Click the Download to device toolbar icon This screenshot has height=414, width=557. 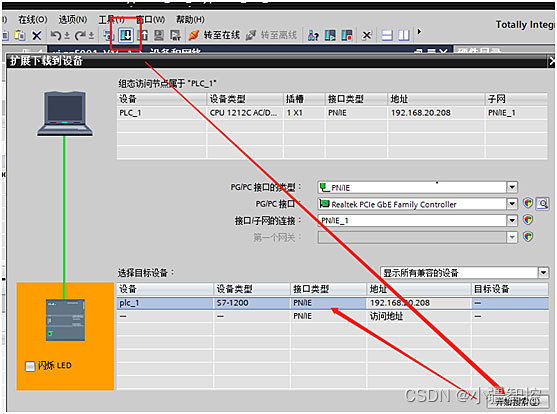click(126, 35)
